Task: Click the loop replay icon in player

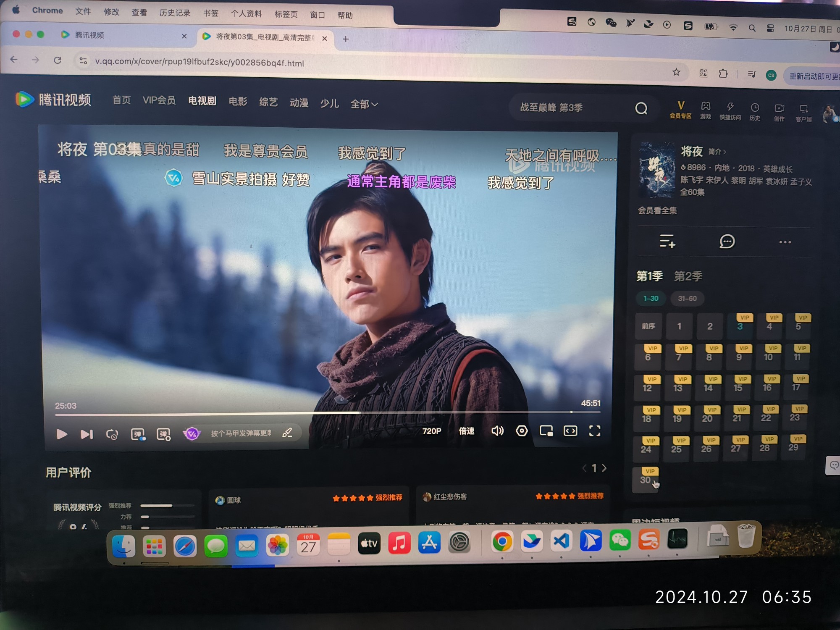Action: tap(112, 434)
